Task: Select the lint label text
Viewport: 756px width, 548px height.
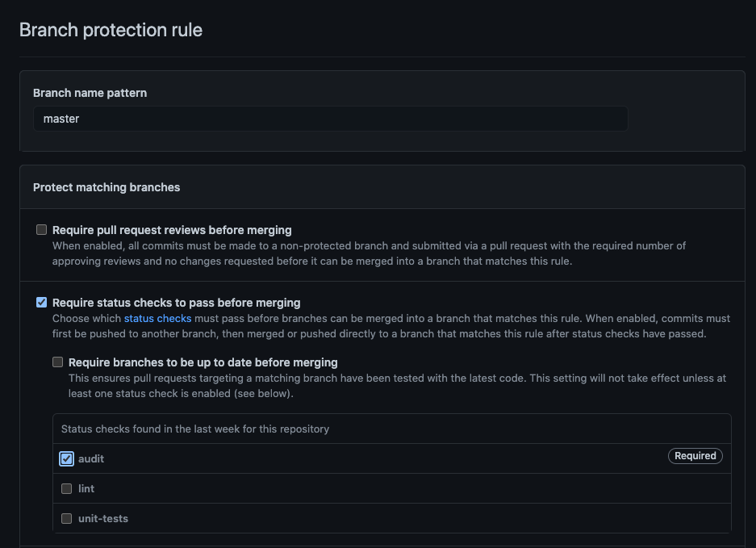Action: 86,488
